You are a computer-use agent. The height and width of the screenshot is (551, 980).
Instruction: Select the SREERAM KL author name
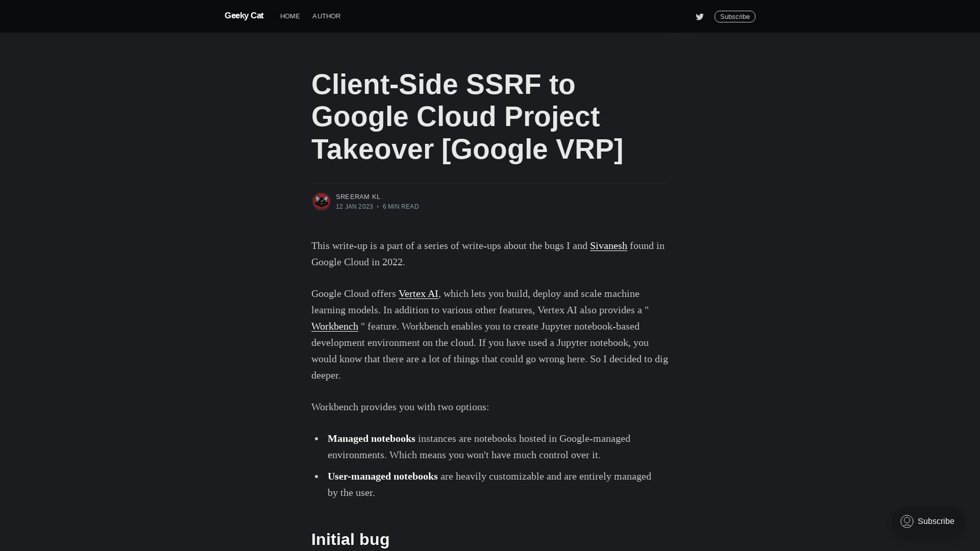click(x=357, y=196)
